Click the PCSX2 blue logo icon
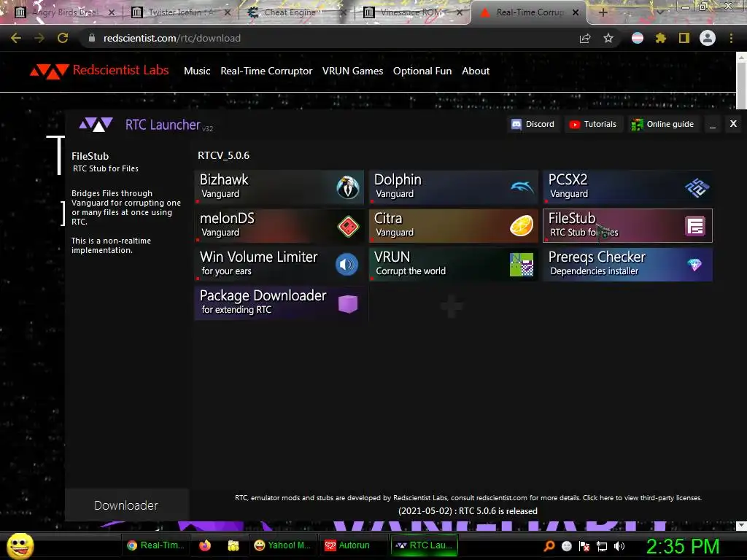The height and width of the screenshot is (560, 747). point(697,187)
